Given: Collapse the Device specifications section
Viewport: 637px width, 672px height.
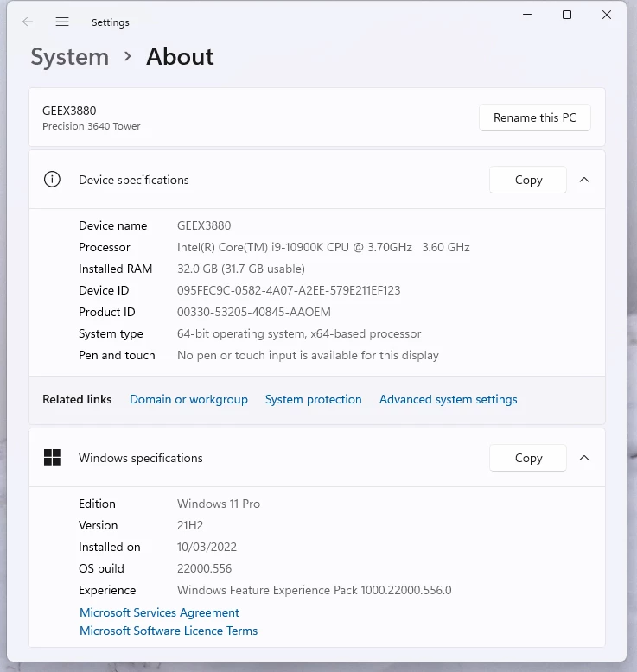Looking at the screenshot, I should click(584, 180).
